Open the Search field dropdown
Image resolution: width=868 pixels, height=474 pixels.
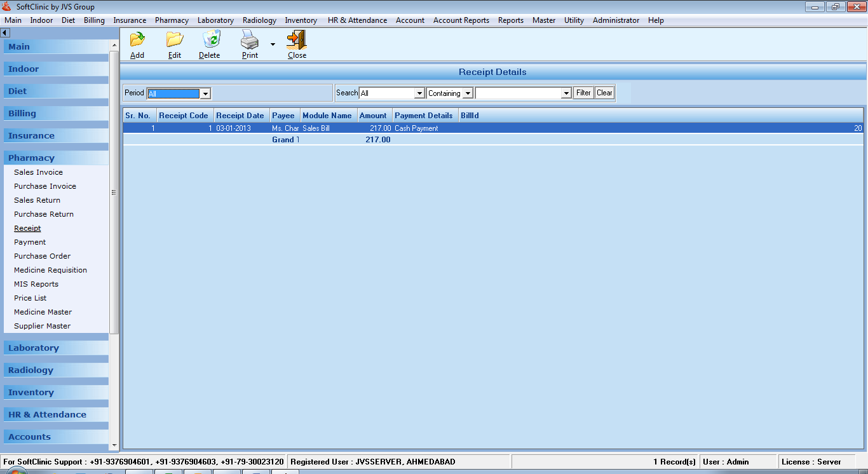[419, 93]
